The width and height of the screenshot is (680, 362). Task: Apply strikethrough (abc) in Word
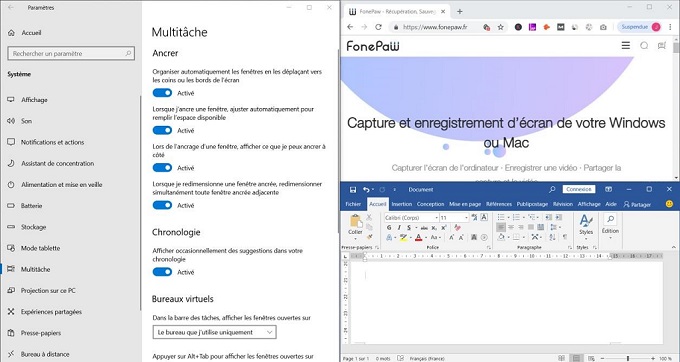pos(424,228)
